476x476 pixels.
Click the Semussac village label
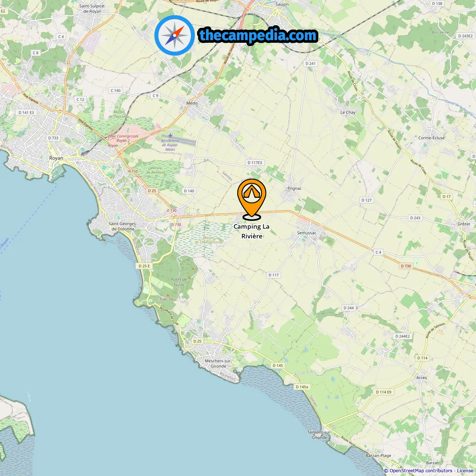click(x=307, y=233)
